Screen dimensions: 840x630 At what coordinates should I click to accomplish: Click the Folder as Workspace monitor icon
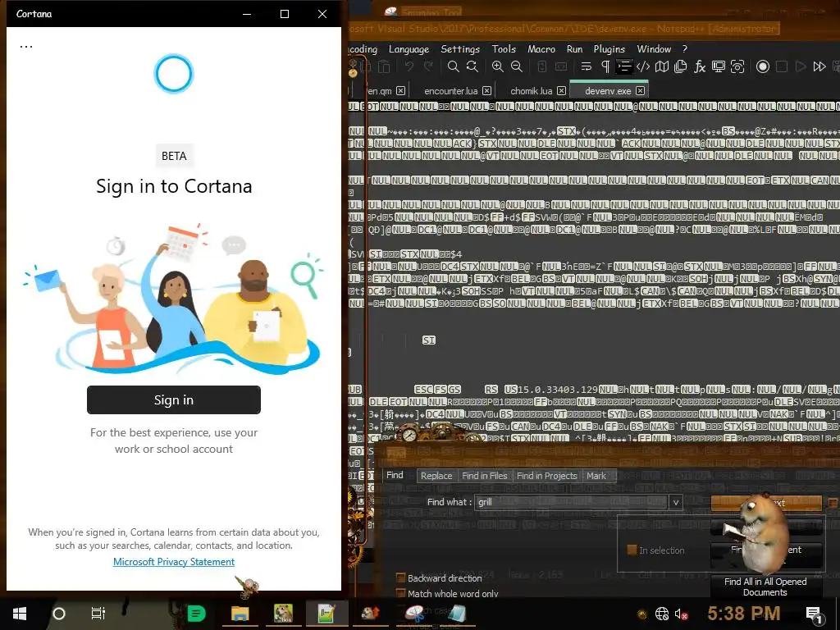pyautogui.click(x=719, y=66)
